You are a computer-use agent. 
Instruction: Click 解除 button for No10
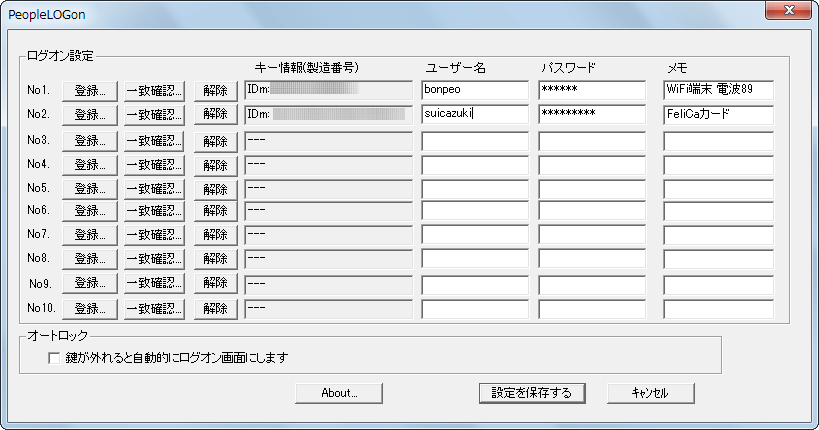click(x=216, y=309)
